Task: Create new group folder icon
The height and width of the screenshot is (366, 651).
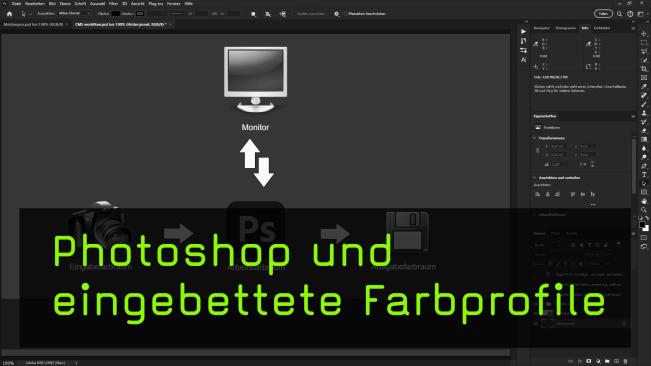Action: (x=607, y=361)
